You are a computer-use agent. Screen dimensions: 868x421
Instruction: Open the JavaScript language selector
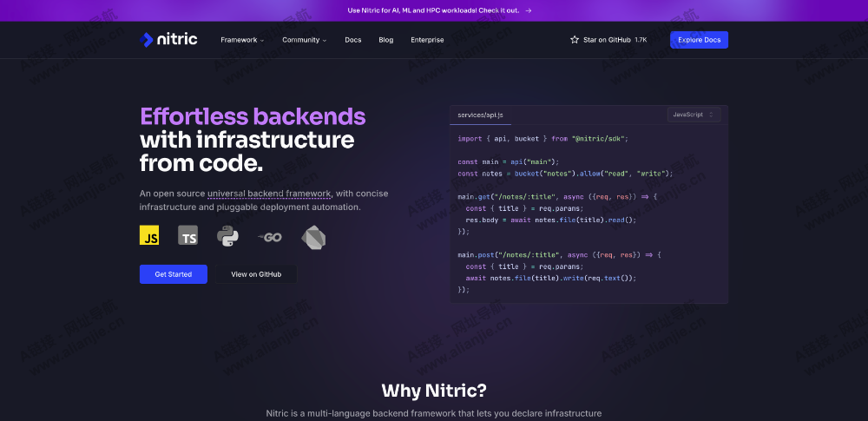[x=694, y=115]
